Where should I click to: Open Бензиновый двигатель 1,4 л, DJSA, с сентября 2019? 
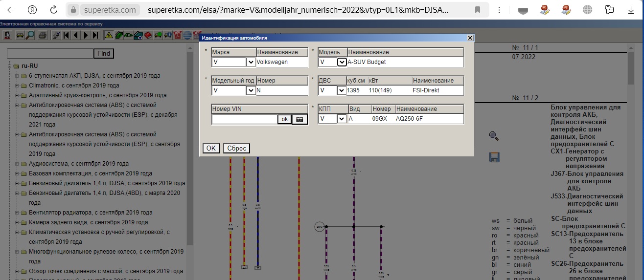click(x=107, y=183)
